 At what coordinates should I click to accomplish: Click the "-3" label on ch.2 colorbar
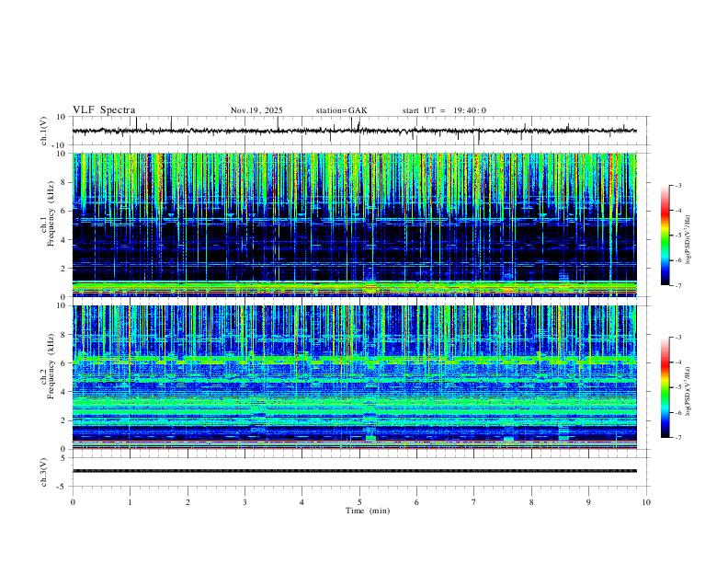[x=678, y=338]
